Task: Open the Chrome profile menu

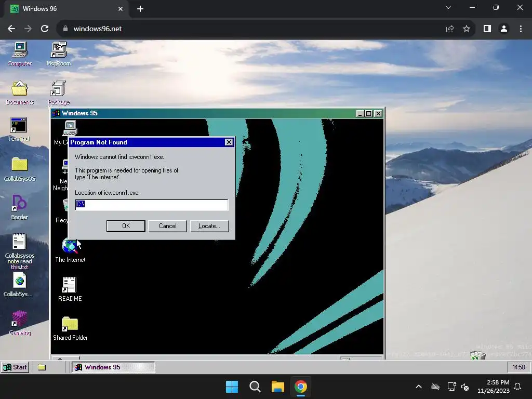Action: tap(504, 29)
